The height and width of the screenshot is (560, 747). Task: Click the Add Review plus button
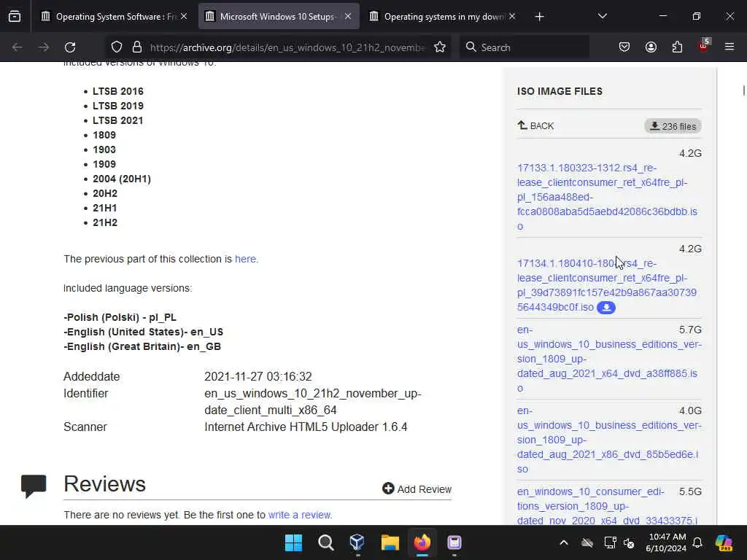pos(417,489)
